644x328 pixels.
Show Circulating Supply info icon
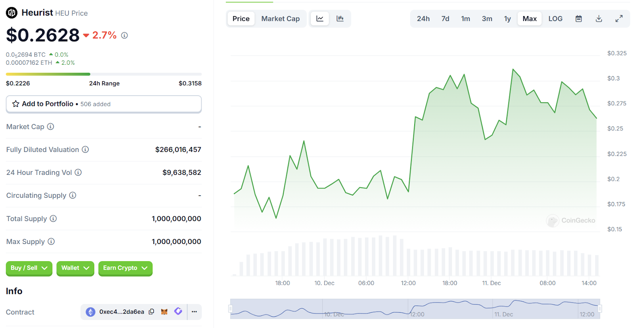click(72, 195)
